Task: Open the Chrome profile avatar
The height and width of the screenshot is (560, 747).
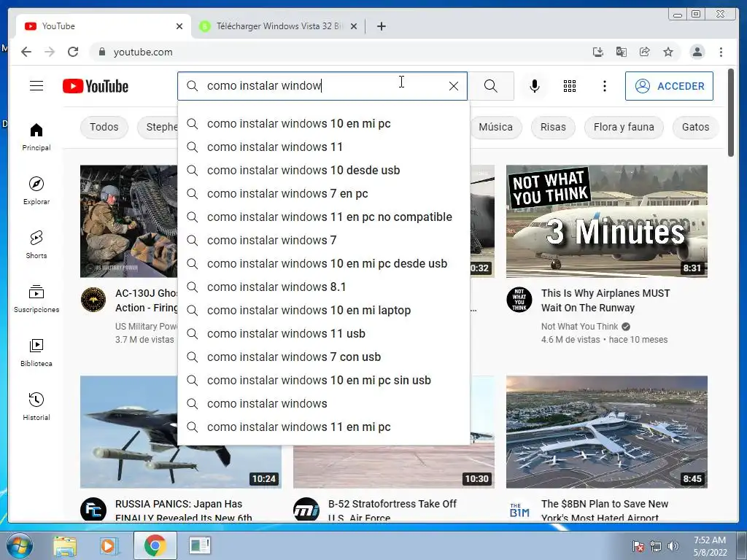Action: [697, 52]
